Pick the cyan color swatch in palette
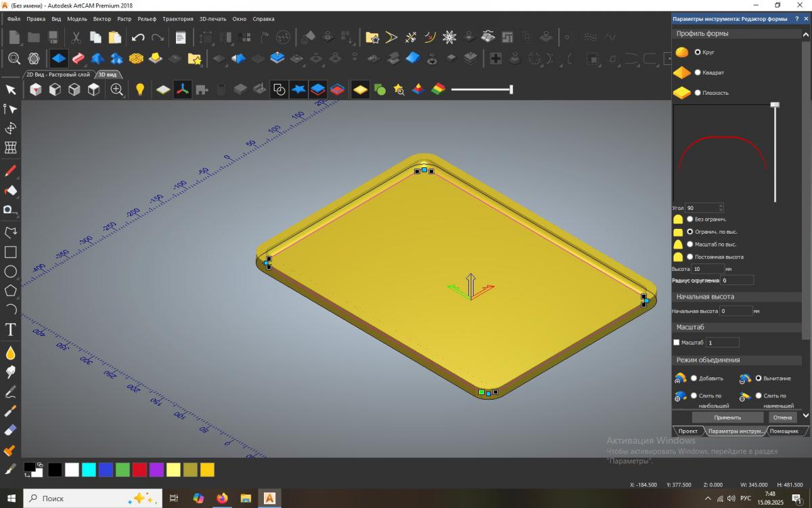812x508 pixels. tap(89, 469)
